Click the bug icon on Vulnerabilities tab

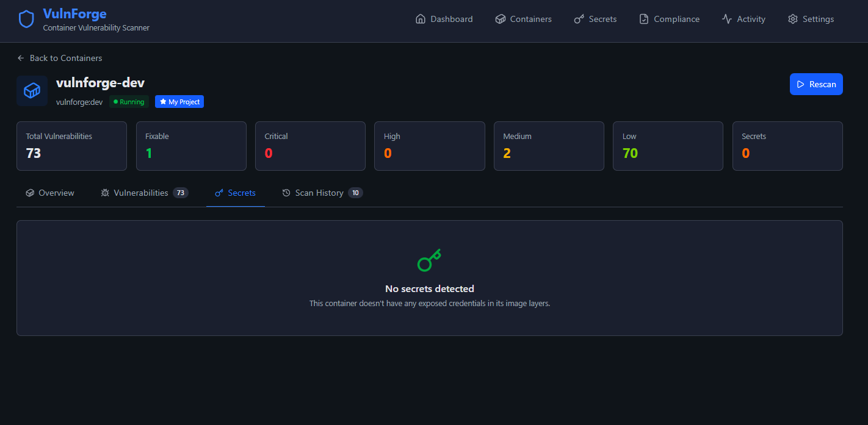(x=105, y=193)
